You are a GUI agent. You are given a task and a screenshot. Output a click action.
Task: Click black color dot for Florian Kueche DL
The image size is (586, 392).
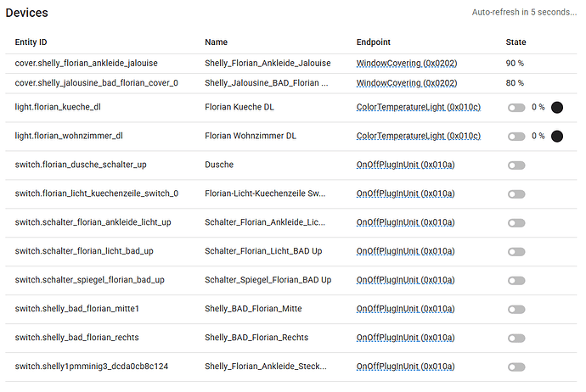pyautogui.click(x=557, y=108)
